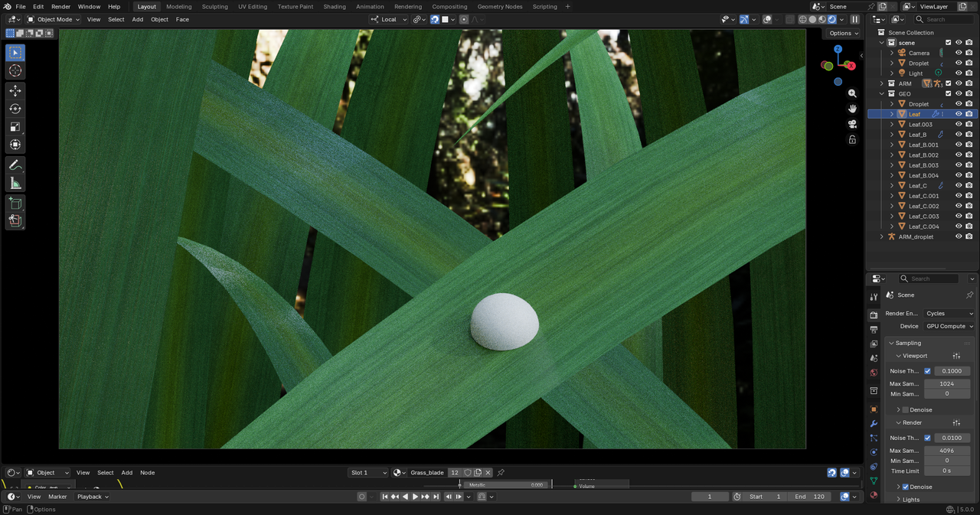Open the Device dropdown showing GPU Compute
Viewport: 980px width, 515px height.
click(949, 325)
